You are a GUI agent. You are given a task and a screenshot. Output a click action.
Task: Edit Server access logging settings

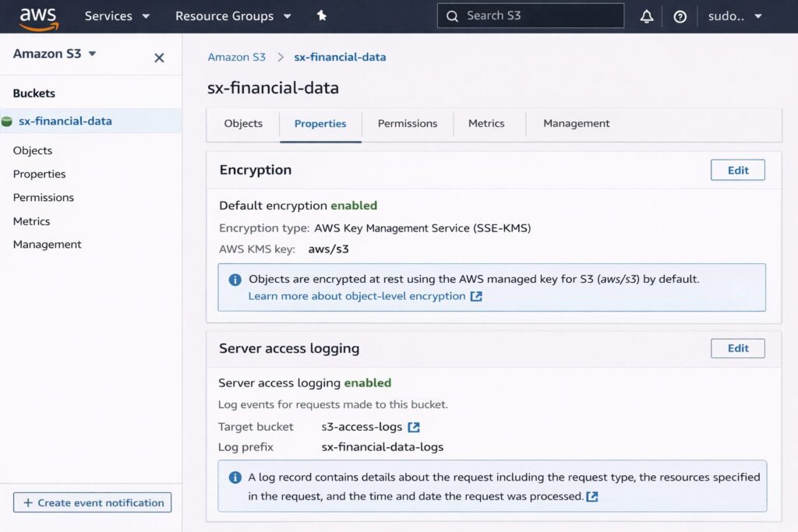pos(737,348)
